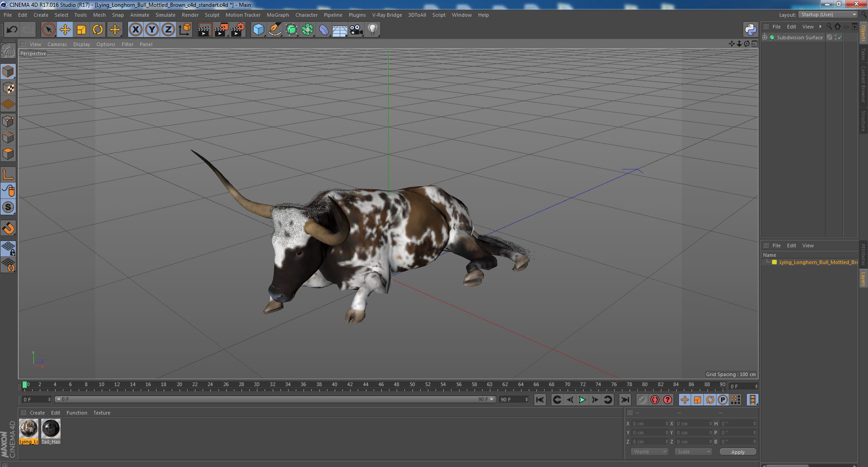Open the viewport Display menu
This screenshot has width=868, height=467.
tap(81, 44)
